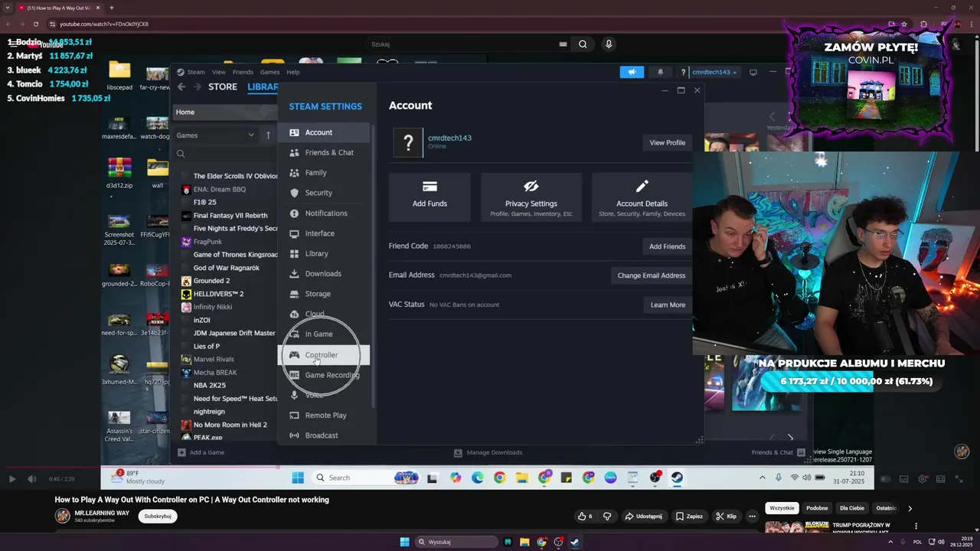Select Game Recording in Steam Settings
The width and height of the screenshot is (980, 551).
point(324,375)
